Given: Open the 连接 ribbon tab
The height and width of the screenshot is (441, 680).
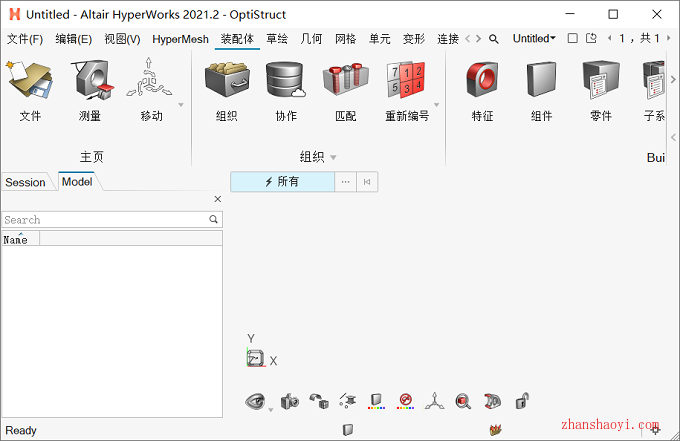Looking at the screenshot, I should point(448,39).
